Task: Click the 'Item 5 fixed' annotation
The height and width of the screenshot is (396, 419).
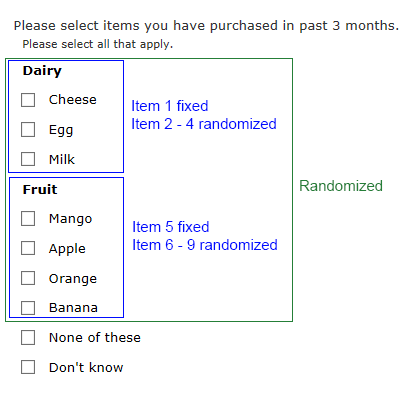Action: click(171, 227)
